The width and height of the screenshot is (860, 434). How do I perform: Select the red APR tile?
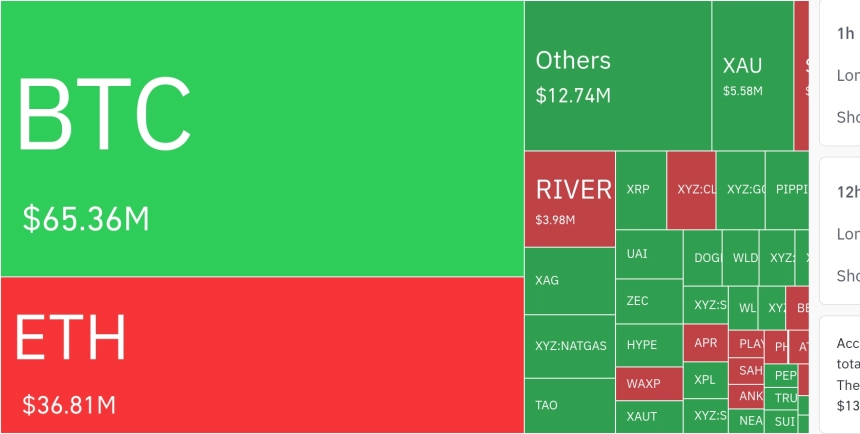click(x=705, y=343)
